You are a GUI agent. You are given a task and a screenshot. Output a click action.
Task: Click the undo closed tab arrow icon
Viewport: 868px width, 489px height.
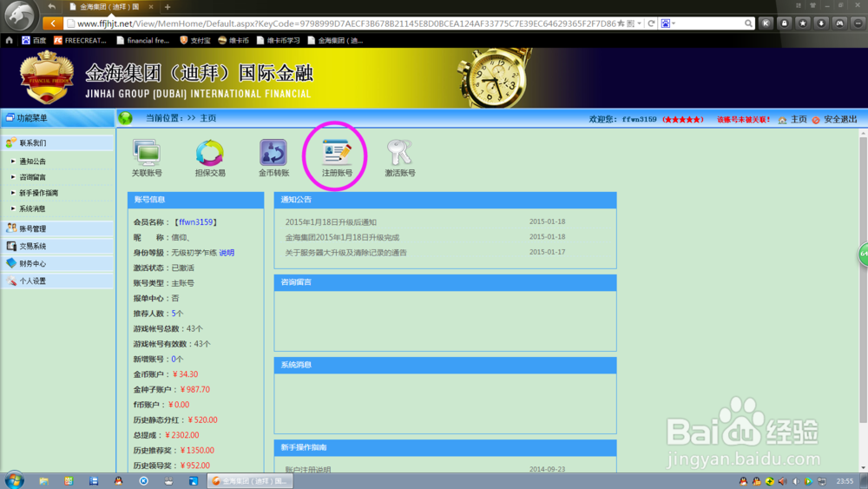[51, 7]
